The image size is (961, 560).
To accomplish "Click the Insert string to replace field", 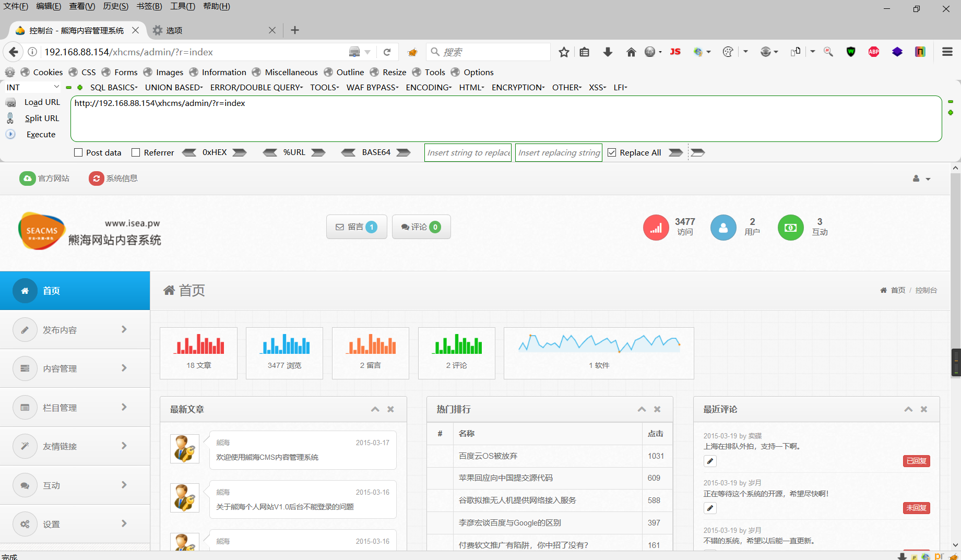I will [468, 152].
